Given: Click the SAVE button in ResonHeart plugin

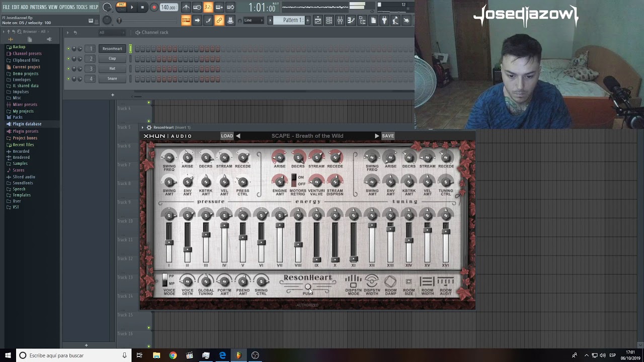Looking at the screenshot, I should click(388, 136).
